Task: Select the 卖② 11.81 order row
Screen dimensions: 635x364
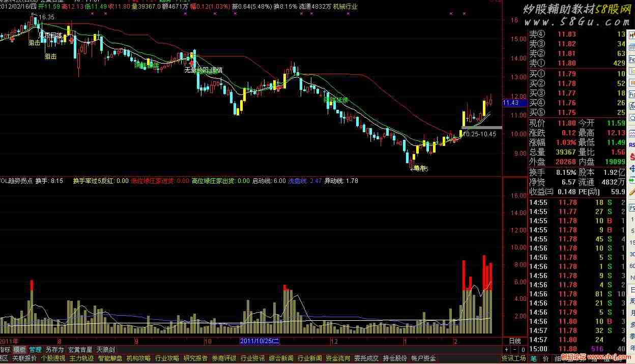Action: point(578,53)
